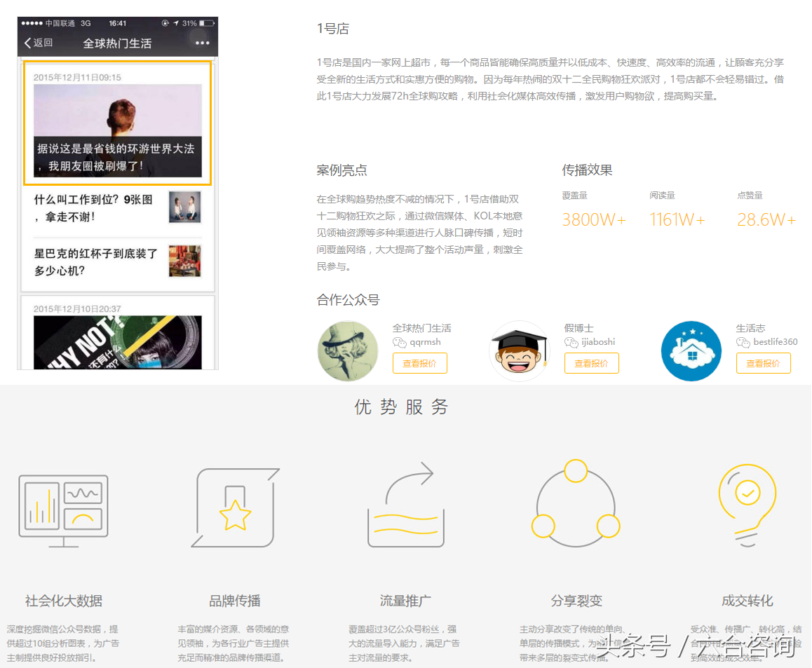Image resolution: width=812 pixels, height=668 pixels.
Task: Open article 什么叫工作到位？9张图
Action: point(94,208)
